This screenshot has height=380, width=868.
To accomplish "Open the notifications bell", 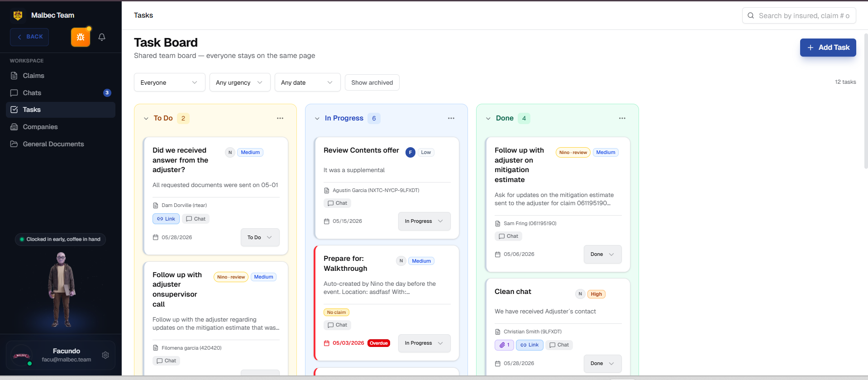I will [102, 37].
